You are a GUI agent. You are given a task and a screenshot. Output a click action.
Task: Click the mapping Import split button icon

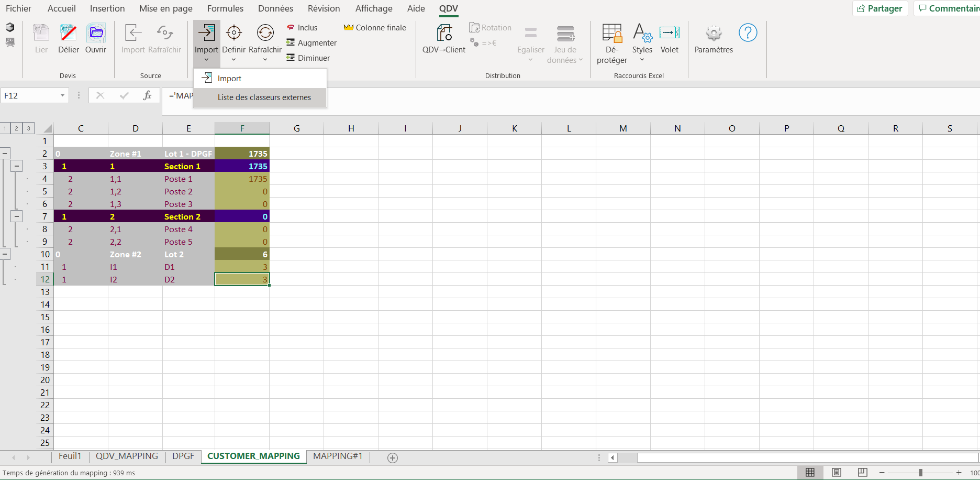(206, 33)
